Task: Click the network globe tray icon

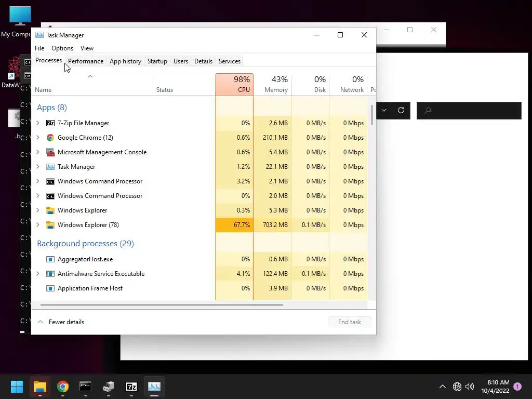Action: [457, 387]
